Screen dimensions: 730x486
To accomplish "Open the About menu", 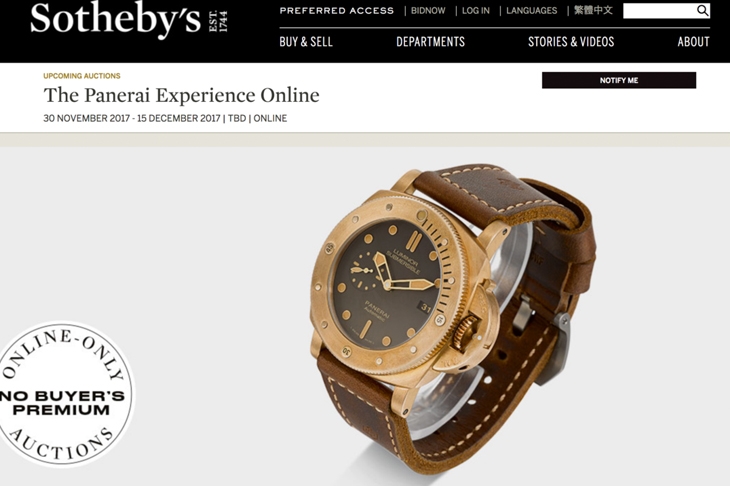I will [x=693, y=42].
